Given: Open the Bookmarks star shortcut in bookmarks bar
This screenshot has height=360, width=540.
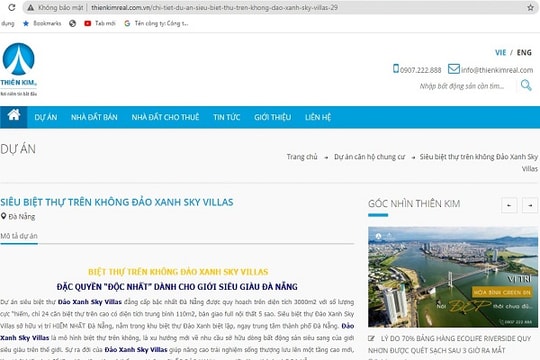Looking at the screenshot, I should (42, 23).
